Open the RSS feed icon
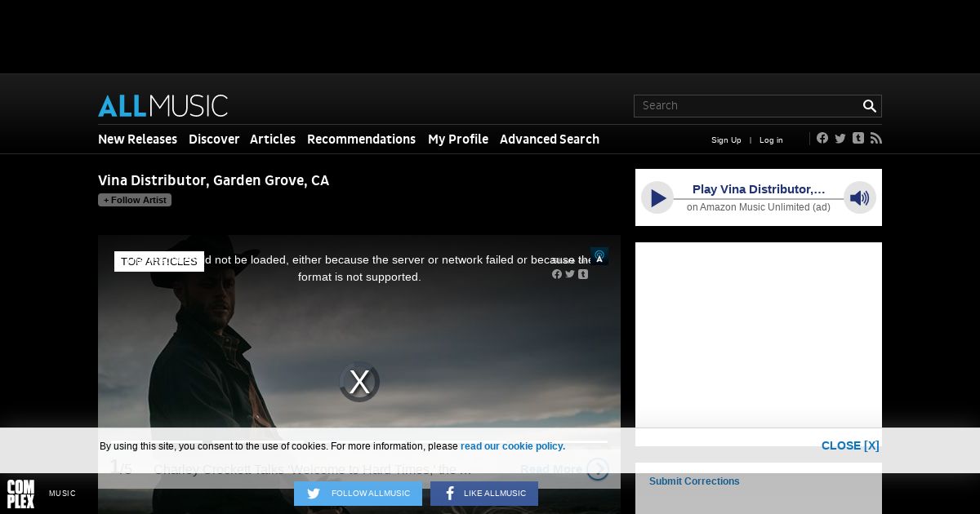The width and height of the screenshot is (980, 514). pos(876,138)
